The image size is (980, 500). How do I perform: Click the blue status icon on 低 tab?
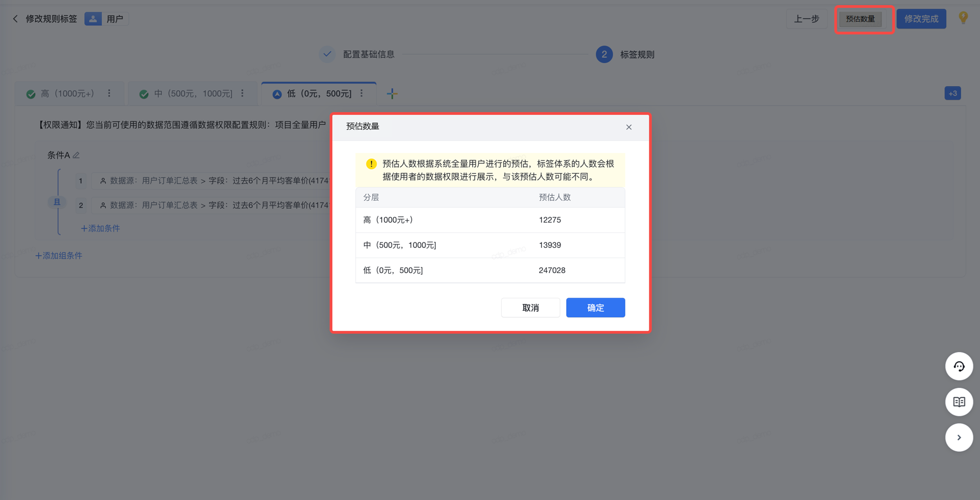point(277,94)
